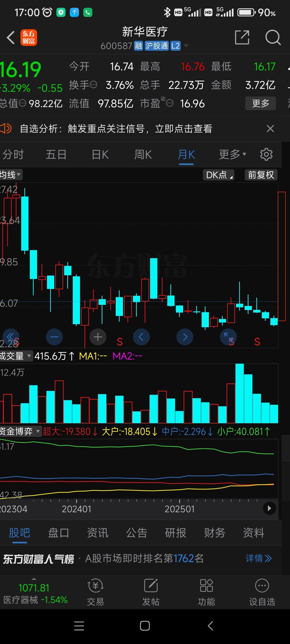Screen dimensions: 290x644
Task: Switch to 周K chart tab
Action: tap(143, 155)
